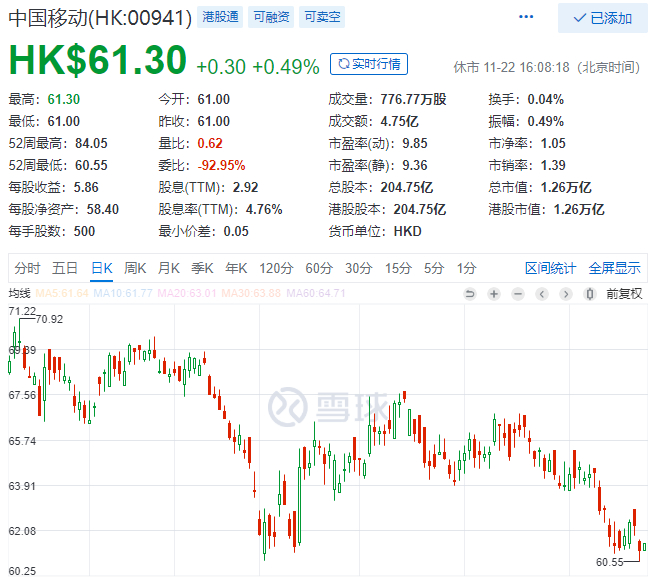Move chart left with the left chevron icon
652x577 pixels.
pos(542,294)
